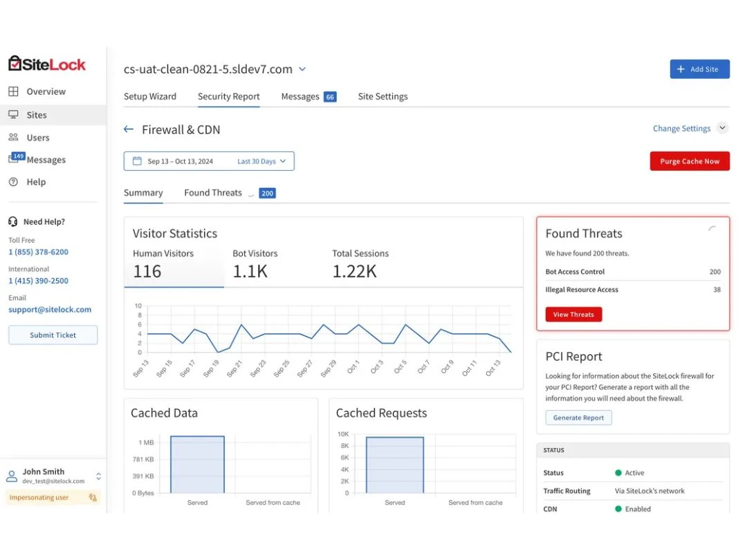The height and width of the screenshot is (560, 747).
Task: Expand the John Smith account switcher arrows
Action: coord(99,476)
